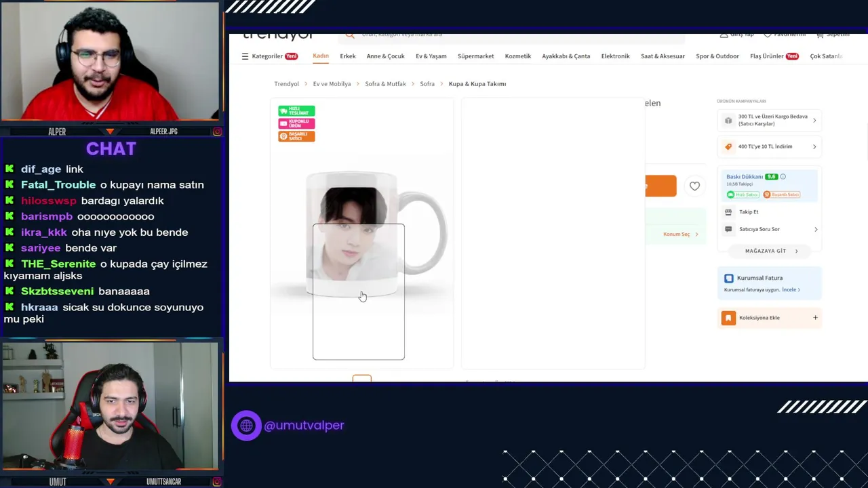Click Kick badge next to barismpb

click(9, 216)
